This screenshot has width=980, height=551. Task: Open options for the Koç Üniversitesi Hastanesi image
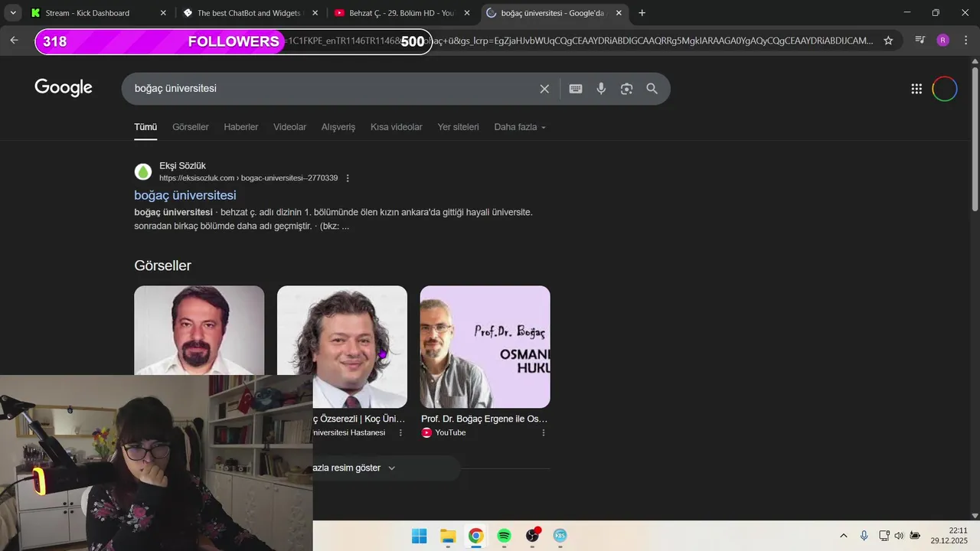click(400, 432)
